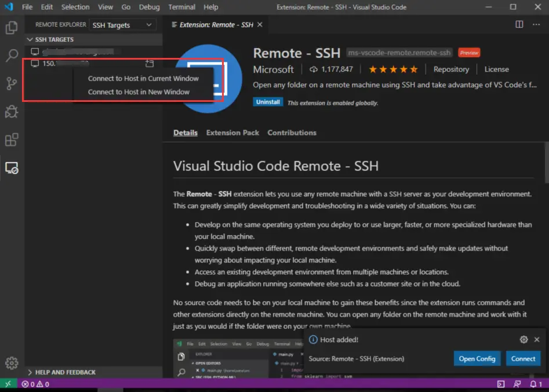Image resolution: width=549 pixels, height=392 pixels.
Task: Open the Terminal menu
Action: 181,7
